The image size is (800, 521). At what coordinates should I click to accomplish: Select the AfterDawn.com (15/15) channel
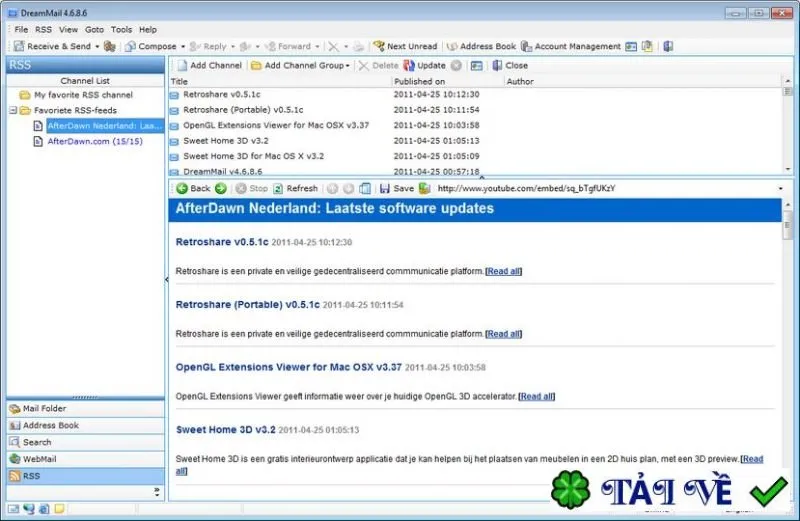pos(95,141)
